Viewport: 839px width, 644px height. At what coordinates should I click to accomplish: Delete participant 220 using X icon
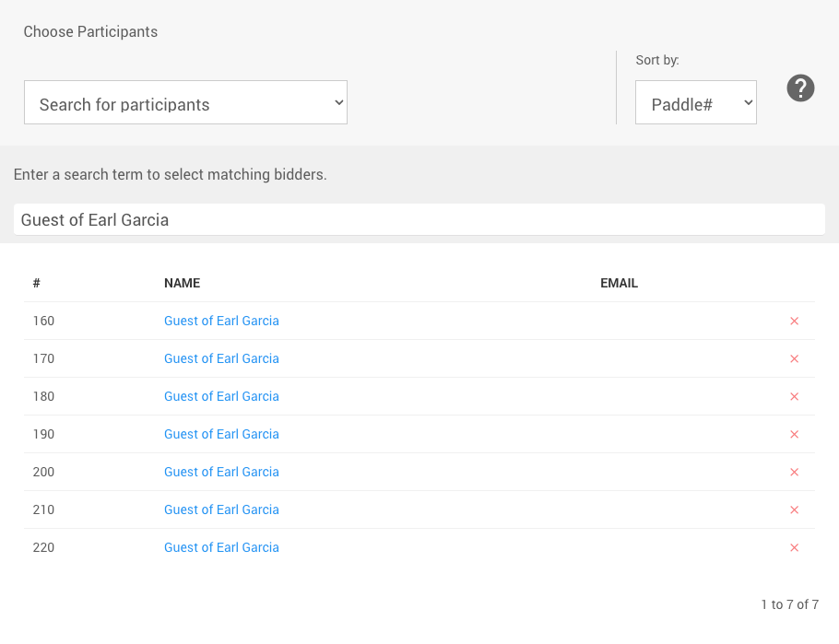point(794,548)
